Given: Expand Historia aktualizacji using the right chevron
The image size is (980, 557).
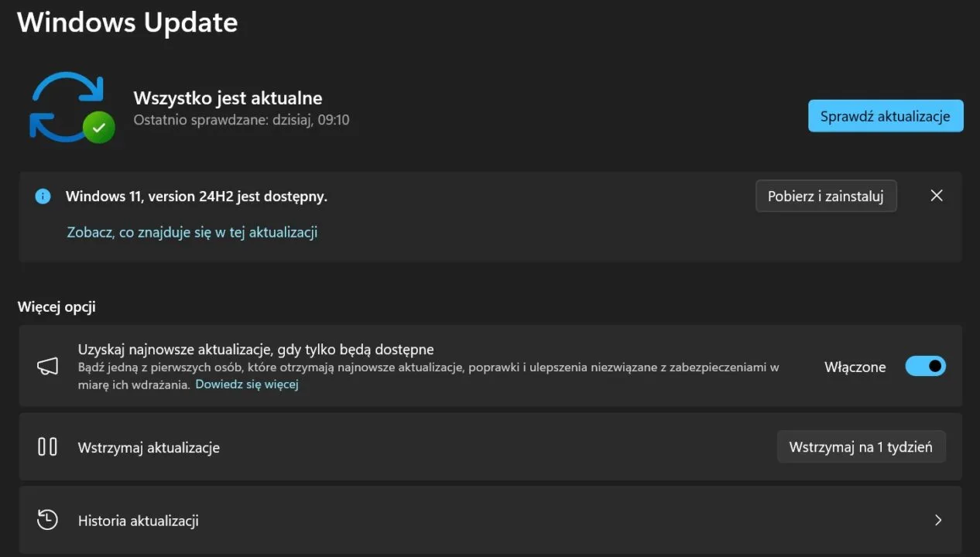Looking at the screenshot, I should [x=937, y=520].
